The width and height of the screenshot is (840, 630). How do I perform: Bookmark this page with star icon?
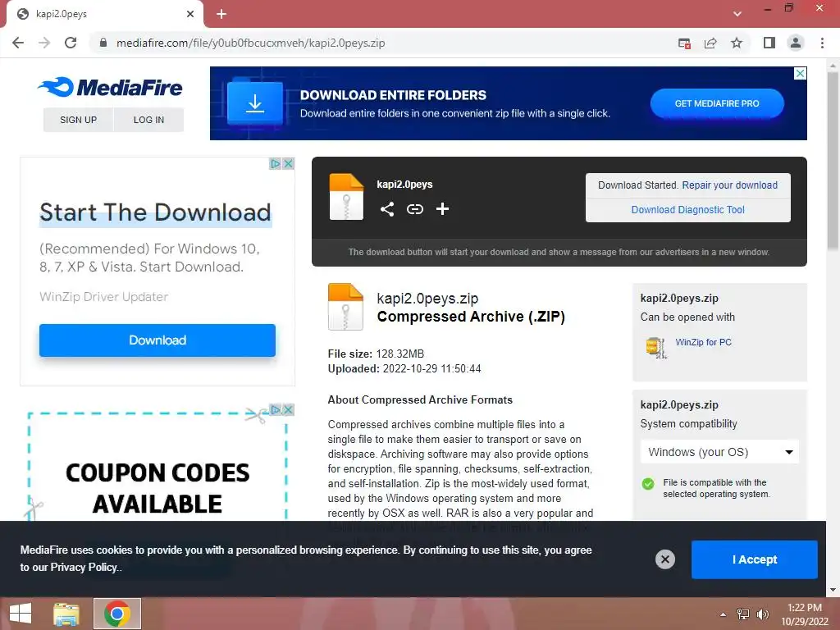point(737,43)
